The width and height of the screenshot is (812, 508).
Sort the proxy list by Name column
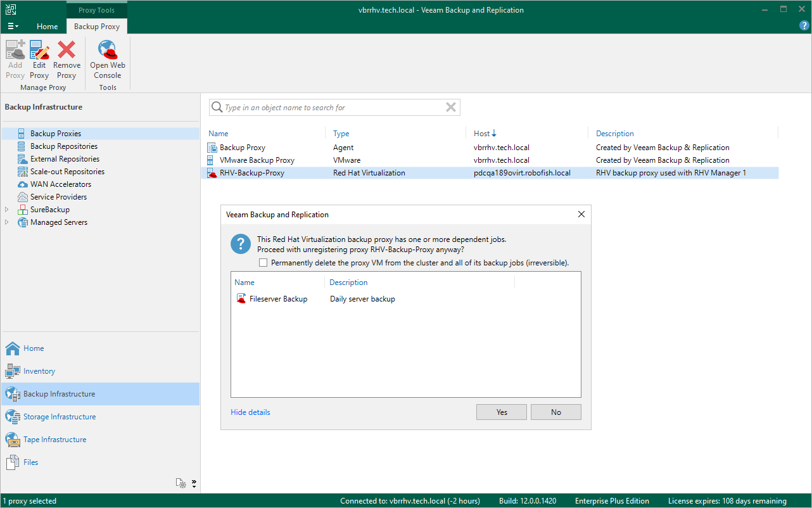(x=219, y=134)
